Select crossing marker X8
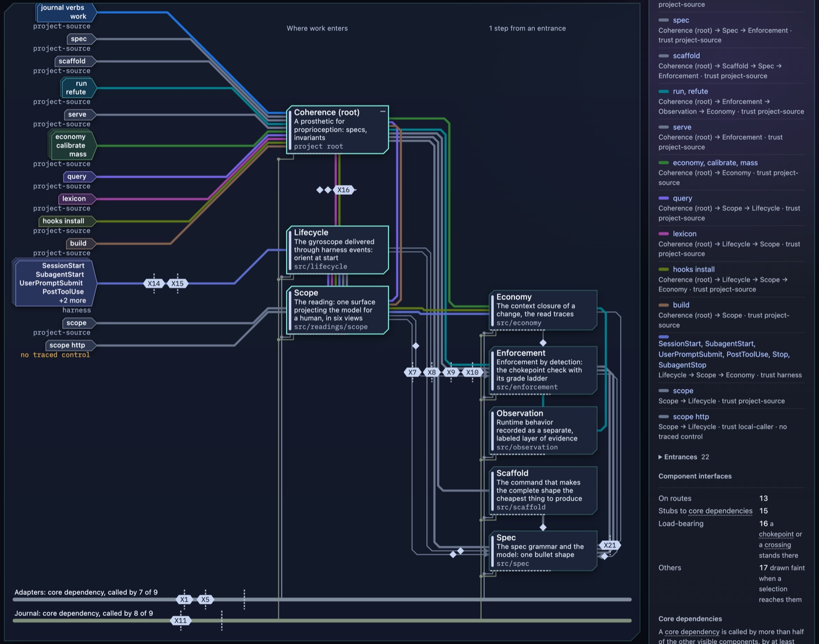The width and height of the screenshot is (819, 644). [x=432, y=372]
